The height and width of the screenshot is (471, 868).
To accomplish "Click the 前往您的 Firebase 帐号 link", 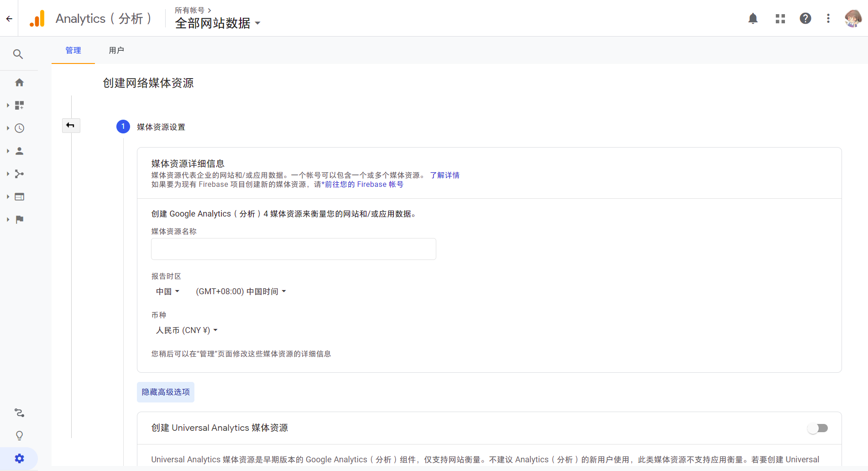I will [364, 185].
